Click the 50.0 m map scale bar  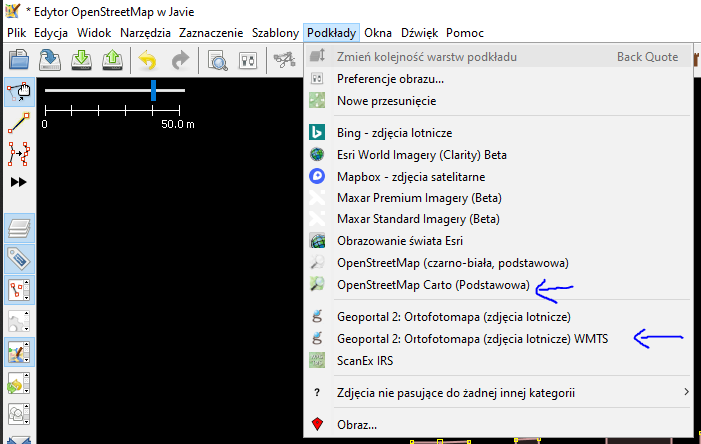click(x=112, y=110)
